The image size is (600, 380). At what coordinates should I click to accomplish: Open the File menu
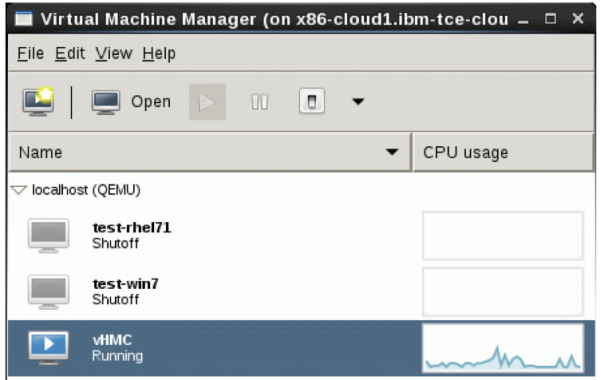[x=31, y=53]
